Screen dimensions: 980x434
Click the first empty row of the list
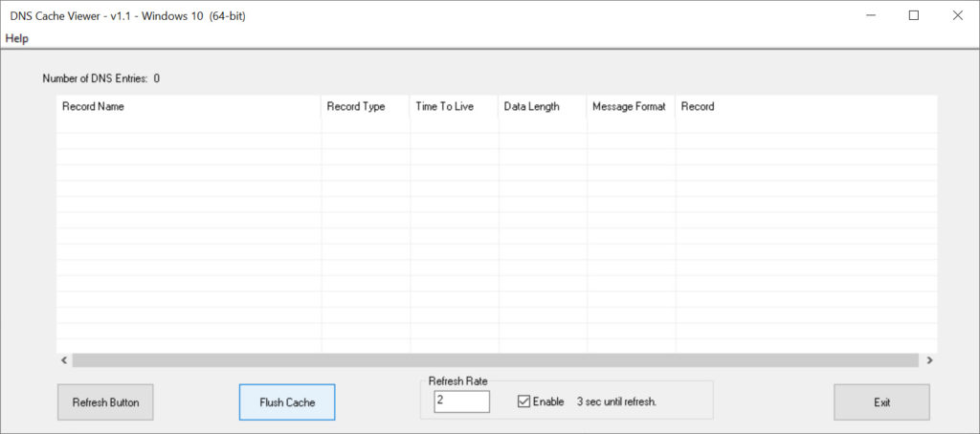tap(497, 125)
